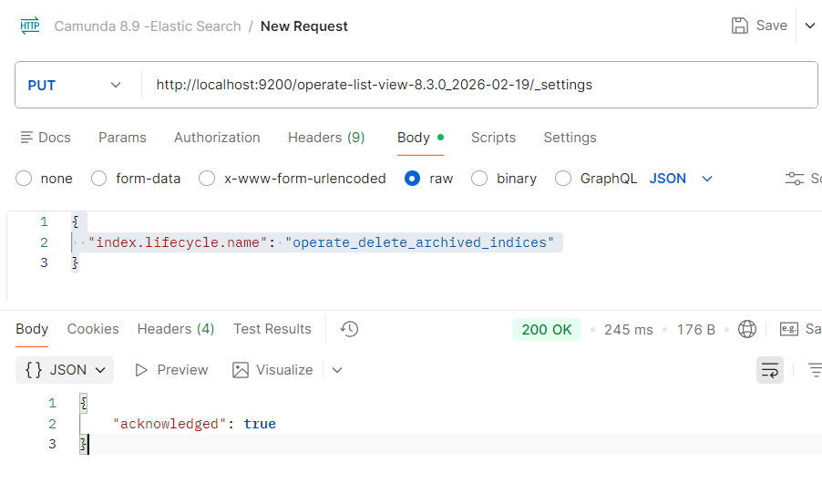Click the Visualize image icon
Image resolution: width=822 pixels, height=504 pixels.
click(x=241, y=370)
